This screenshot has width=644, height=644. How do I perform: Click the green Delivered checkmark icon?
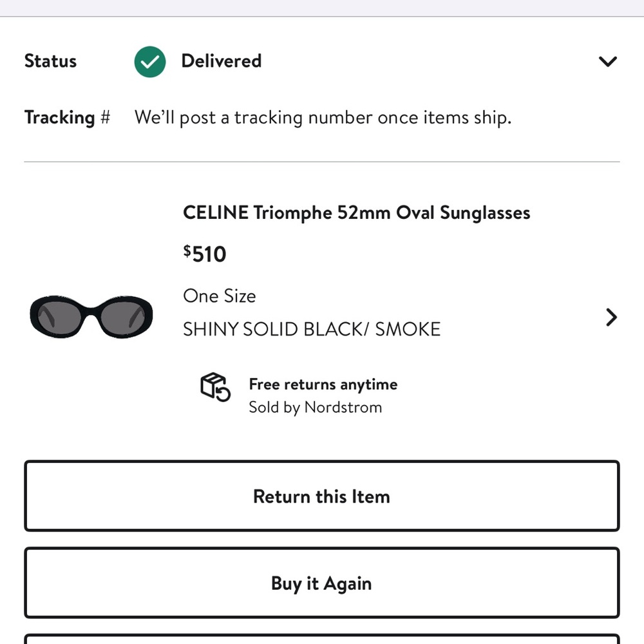[149, 61]
